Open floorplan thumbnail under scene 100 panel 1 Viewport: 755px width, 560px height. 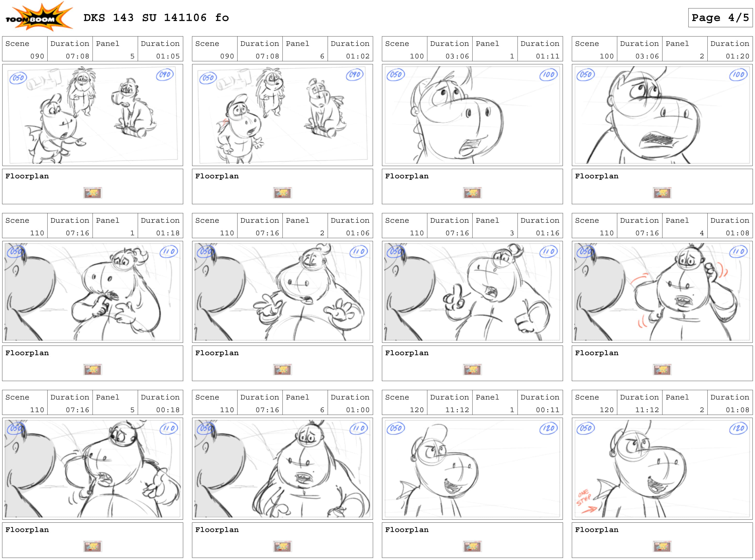click(x=472, y=192)
